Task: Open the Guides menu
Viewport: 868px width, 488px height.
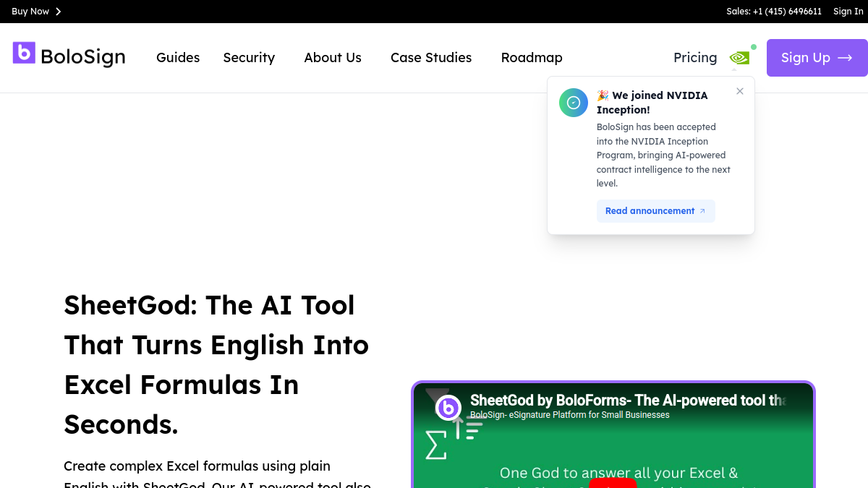Action: [178, 58]
